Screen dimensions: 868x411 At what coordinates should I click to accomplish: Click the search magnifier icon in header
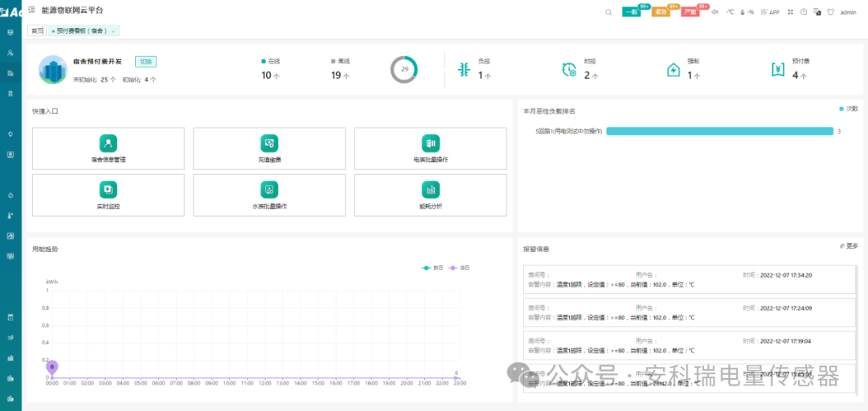[608, 12]
